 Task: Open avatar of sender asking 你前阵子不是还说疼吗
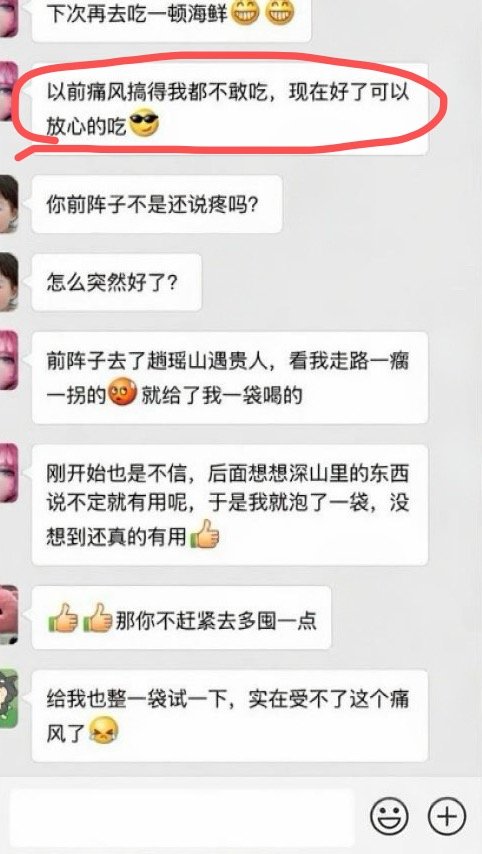(9, 204)
